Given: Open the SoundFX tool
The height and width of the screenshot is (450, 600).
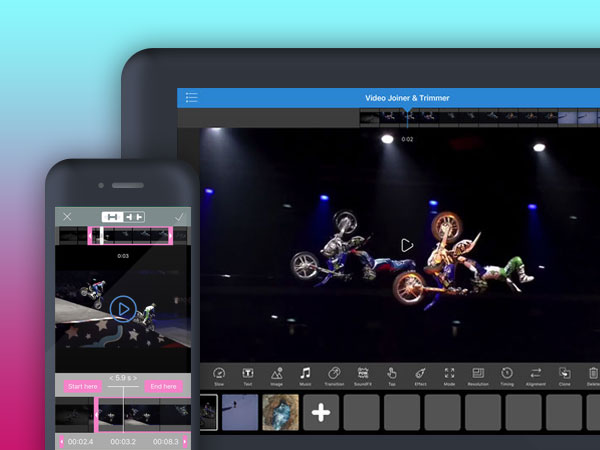Looking at the screenshot, I should click(363, 374).
